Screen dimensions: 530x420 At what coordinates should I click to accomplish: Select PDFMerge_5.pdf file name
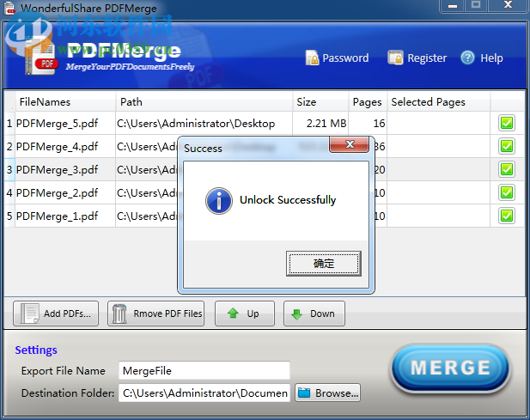pyautogui.click(x=58, y=124)
